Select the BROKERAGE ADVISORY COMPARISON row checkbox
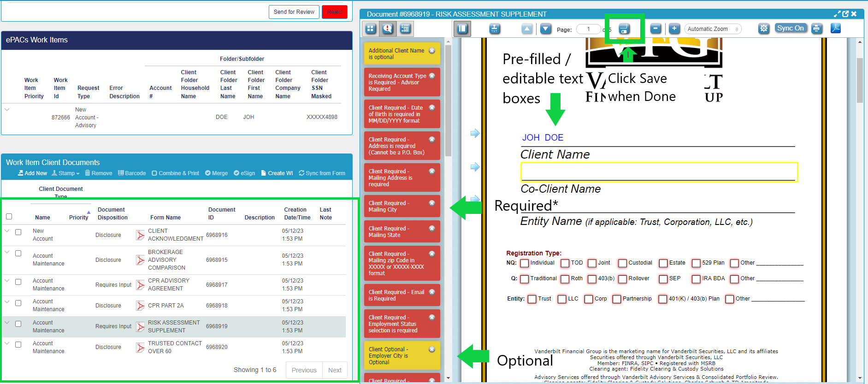The image size is (868, 384). pos(18,254)
